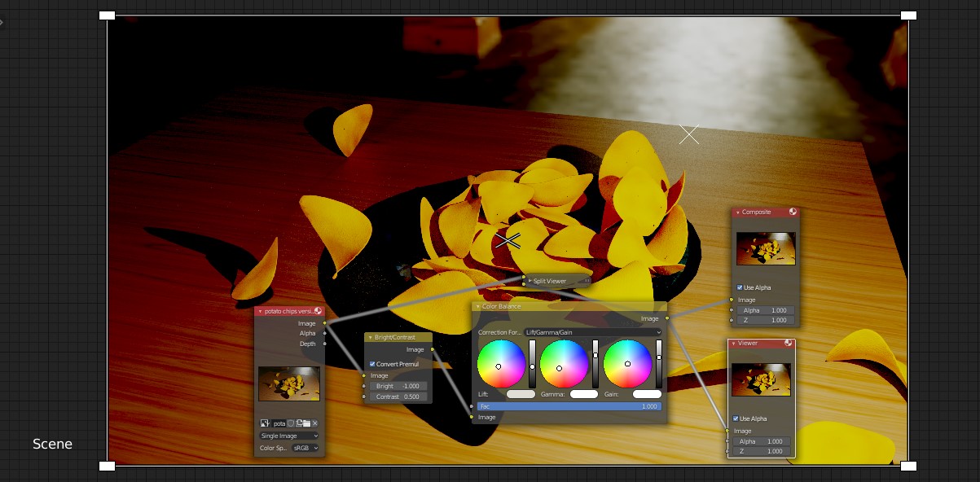The width and height of the screenshot is (980, 482).
Task: Click the image name field 'pota'
Action: 279,423
